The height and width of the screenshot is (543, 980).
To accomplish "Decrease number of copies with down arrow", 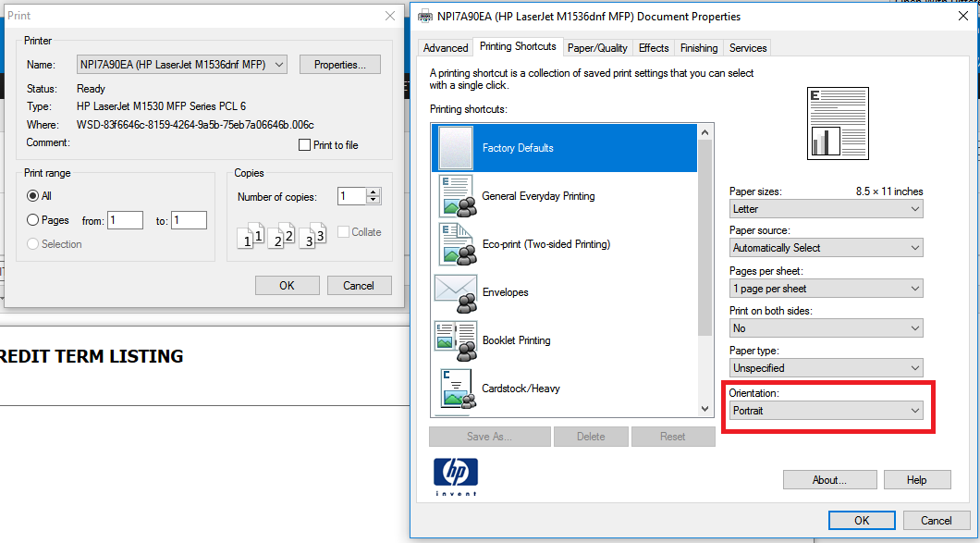I will point(374,200).
